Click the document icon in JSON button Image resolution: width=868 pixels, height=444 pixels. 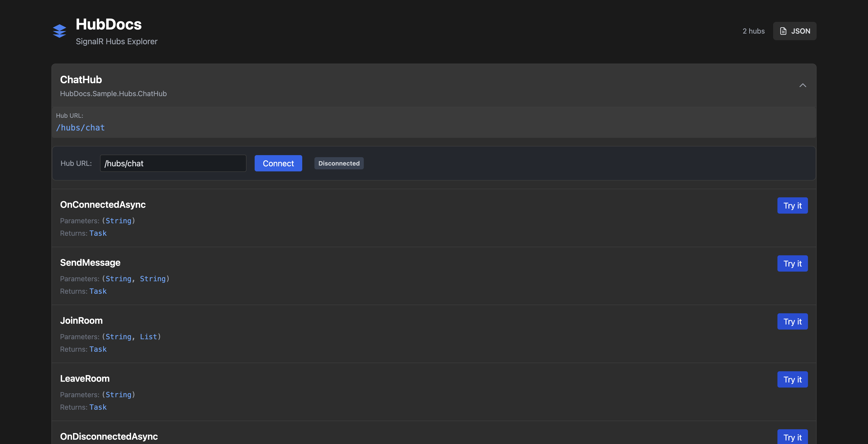click(783, 31)
